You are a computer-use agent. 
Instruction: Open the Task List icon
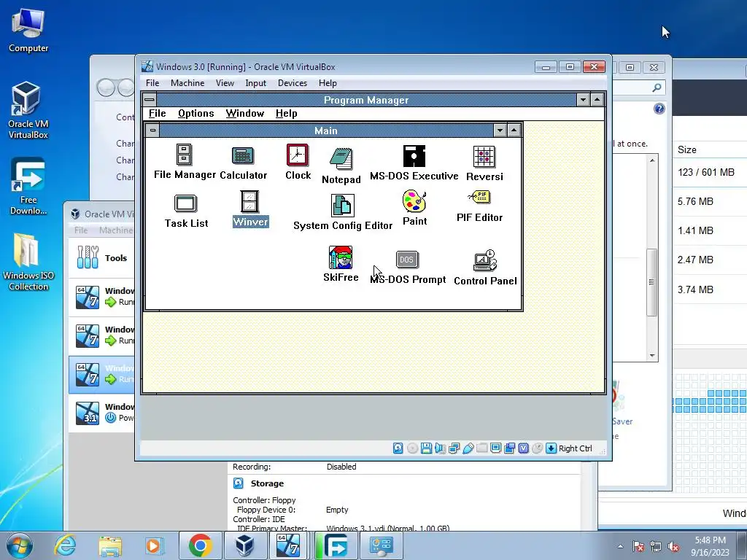click(186, 211)
